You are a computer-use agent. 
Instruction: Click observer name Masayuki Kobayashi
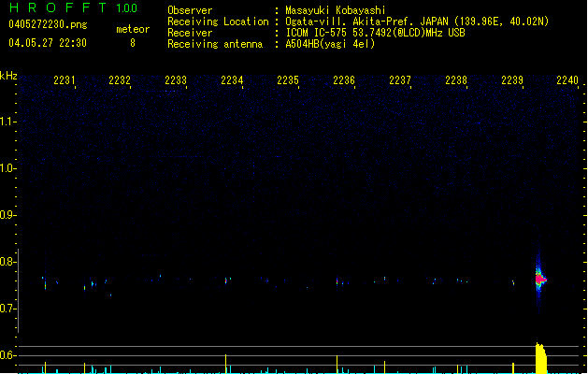(336, 10)
